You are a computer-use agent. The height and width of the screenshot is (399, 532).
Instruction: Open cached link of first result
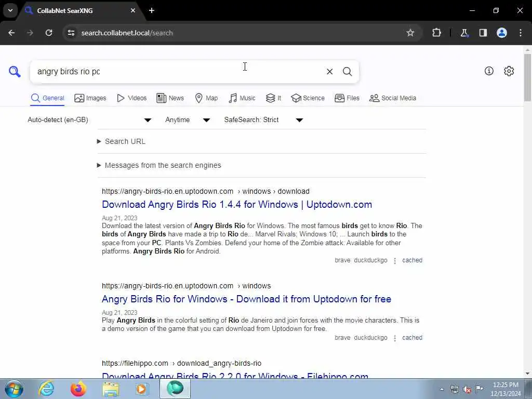click(412, 260)
